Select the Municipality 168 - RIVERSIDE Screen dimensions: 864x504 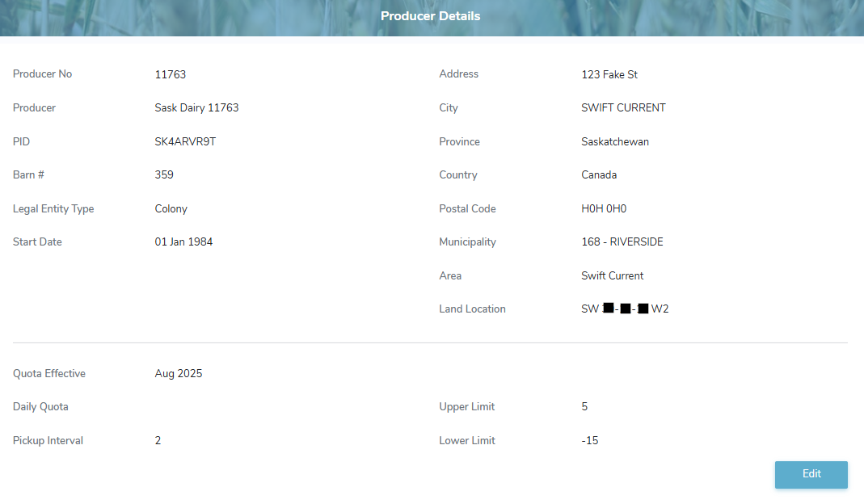click(622, 241)
